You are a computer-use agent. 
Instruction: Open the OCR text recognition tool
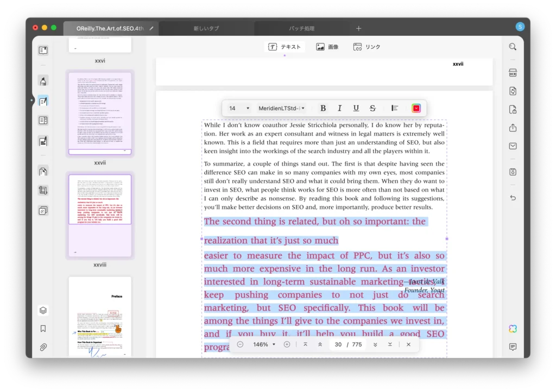[x=513, y=73]
